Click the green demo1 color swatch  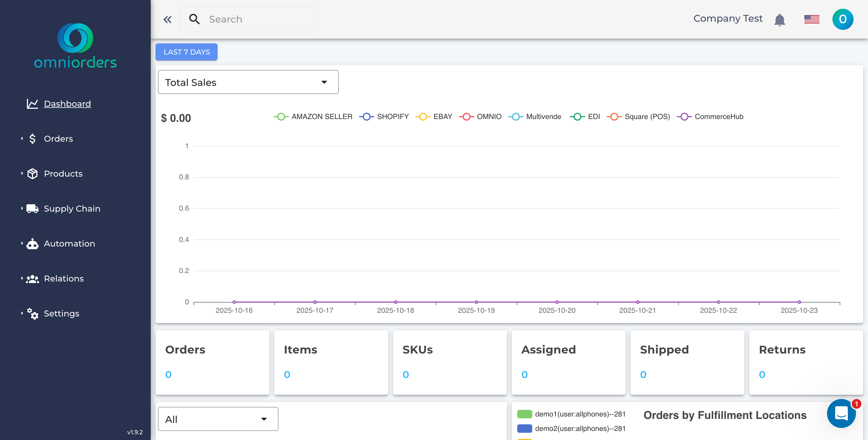(524, 414)
